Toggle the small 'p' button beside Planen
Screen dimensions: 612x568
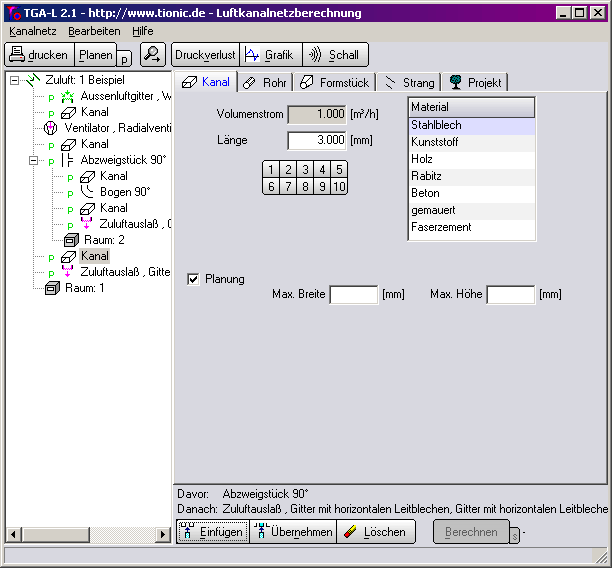coord(125,60)
